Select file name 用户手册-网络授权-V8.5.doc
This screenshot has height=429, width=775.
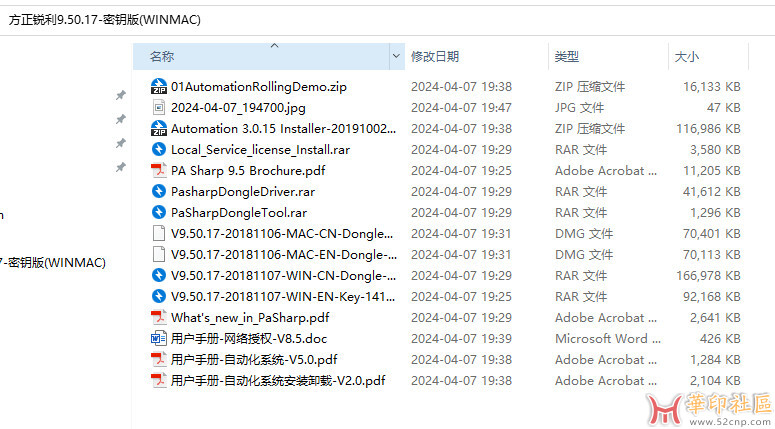point(249,339)
